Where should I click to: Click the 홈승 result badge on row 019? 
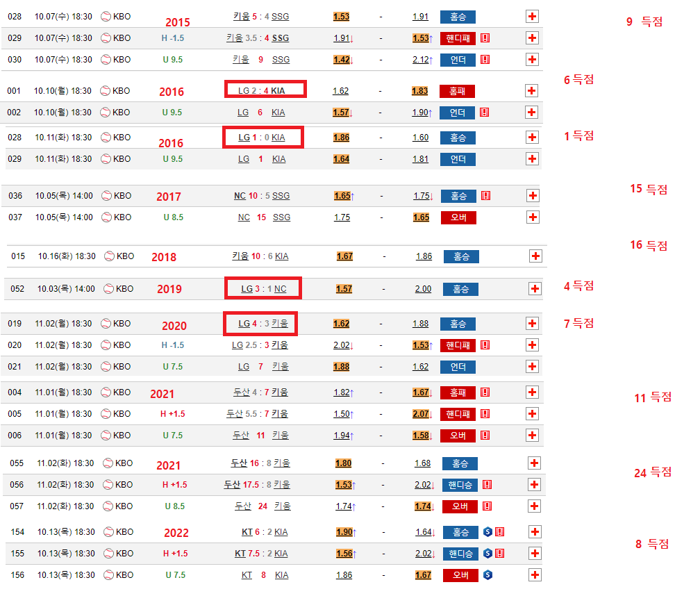pyautogui.click(x=458, y=324)
